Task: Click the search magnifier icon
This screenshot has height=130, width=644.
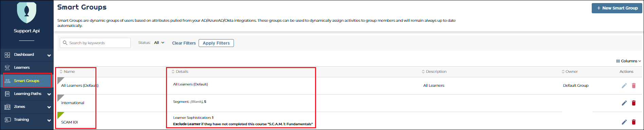Action: pyautogui.click(x=65, y=43)
